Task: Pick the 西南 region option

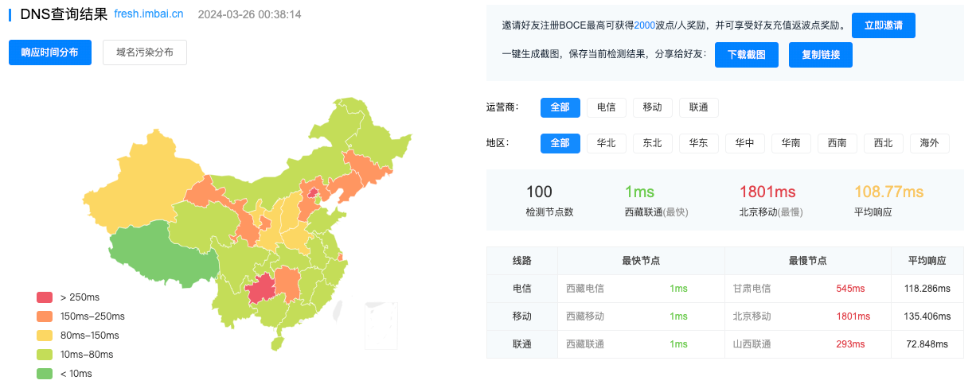Action: point(837,143)
